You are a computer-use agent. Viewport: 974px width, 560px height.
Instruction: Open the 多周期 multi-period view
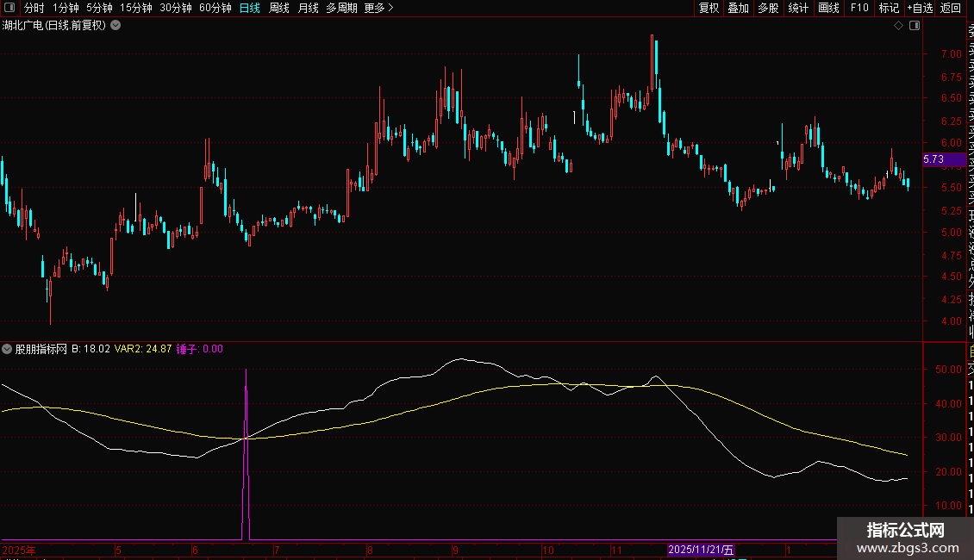click(x=341, y=8)
